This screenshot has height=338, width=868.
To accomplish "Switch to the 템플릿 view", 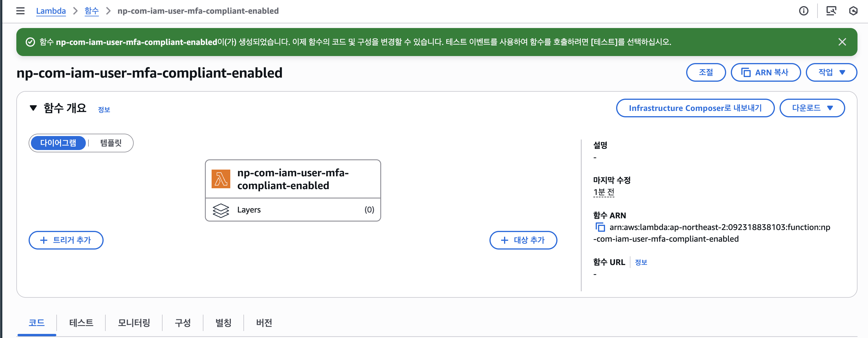I will pos(111,143).
